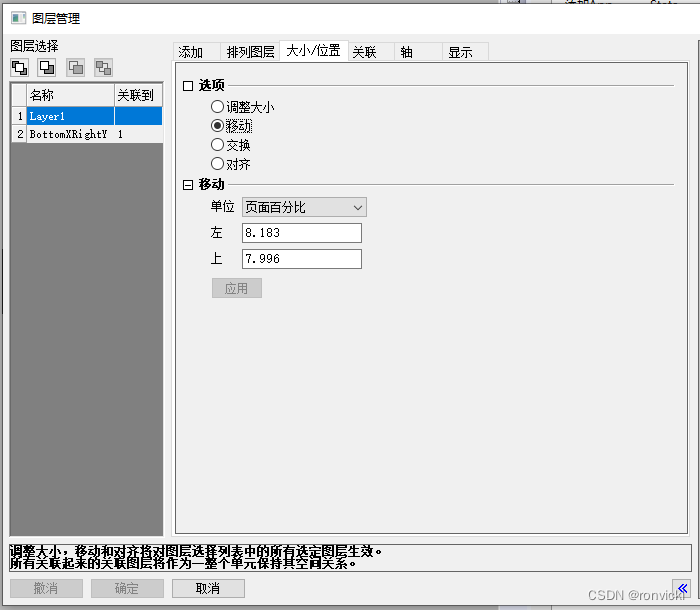Click the 取消 button
This screenshot has width=700, height=610.
click(208, 588)
